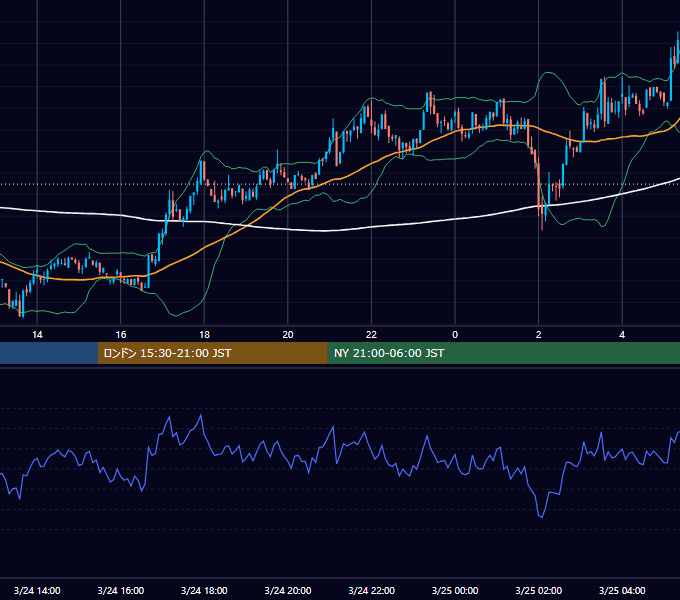The height and width of the screenshot is (600, 680).
Task: Click the 3/24 14:00 time label
Action: tap(37, 590)
